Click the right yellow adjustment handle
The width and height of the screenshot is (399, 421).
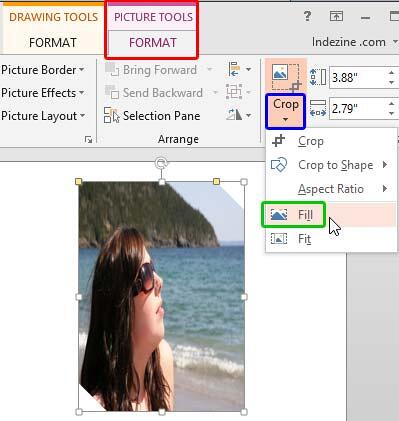point(216,181)
